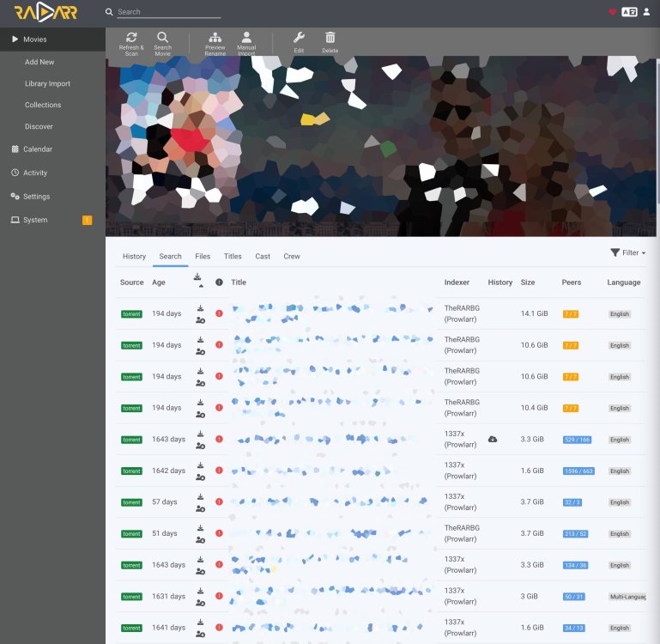The width and height of the screenshot is (660, 644).
Task: Open the keyboard shortcuts icon in header
Action: pos(629,12)
